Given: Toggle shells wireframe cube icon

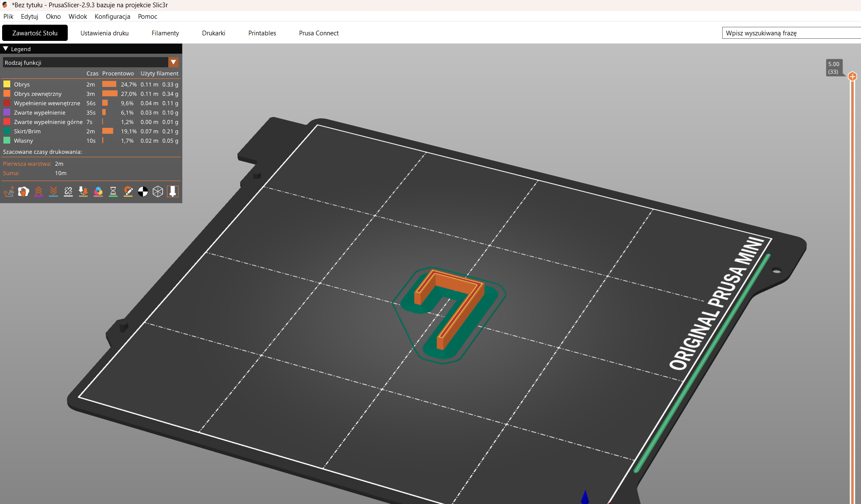Looking at the screenshot, I should coord(158,192).
